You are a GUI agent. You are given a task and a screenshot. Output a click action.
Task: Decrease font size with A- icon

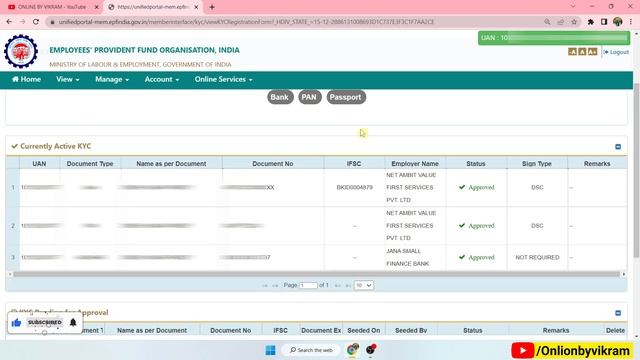573,52
